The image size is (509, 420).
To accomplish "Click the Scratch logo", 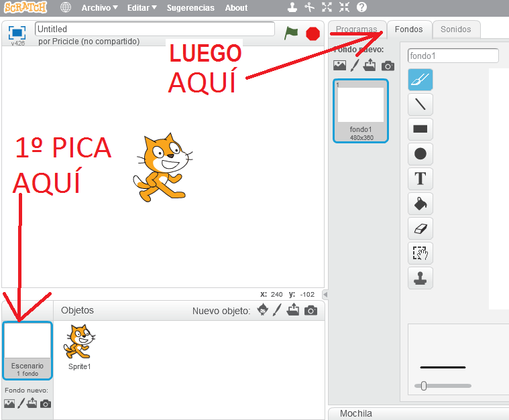I will coord(25,7).
